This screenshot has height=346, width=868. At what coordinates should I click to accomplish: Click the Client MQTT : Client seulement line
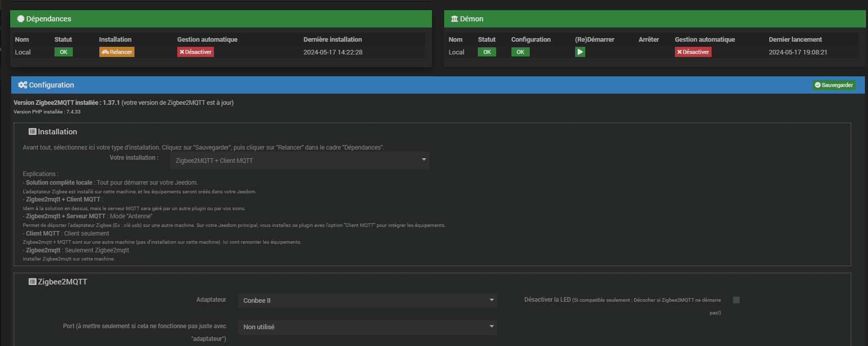(66, 234)
